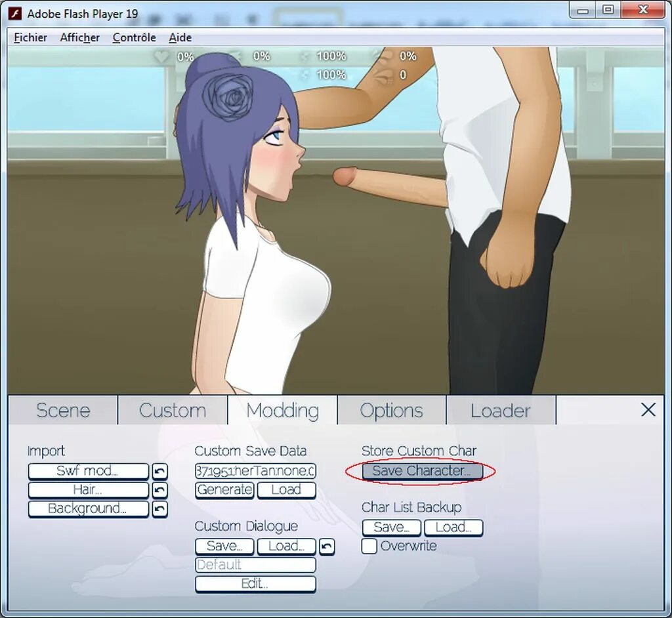Image resolution: width=672 pixels, height=618 pixels.
Task: Click the Flash Player title bar icon
Action: pos(16,14)
